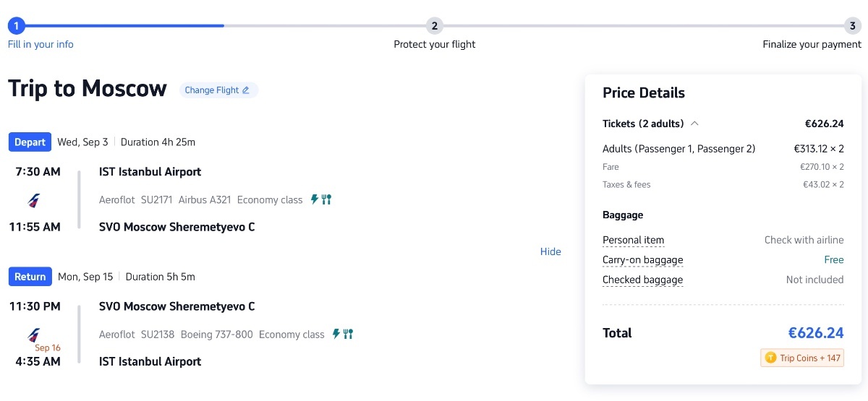Click the Aeroflot logo on the return flight
This screenshot has width=868, height=401.
point(34,335)
